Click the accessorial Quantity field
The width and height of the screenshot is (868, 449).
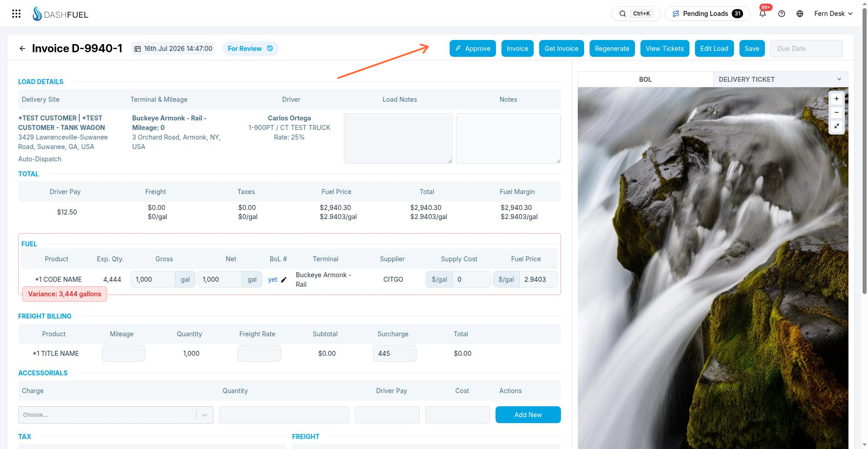284,415
